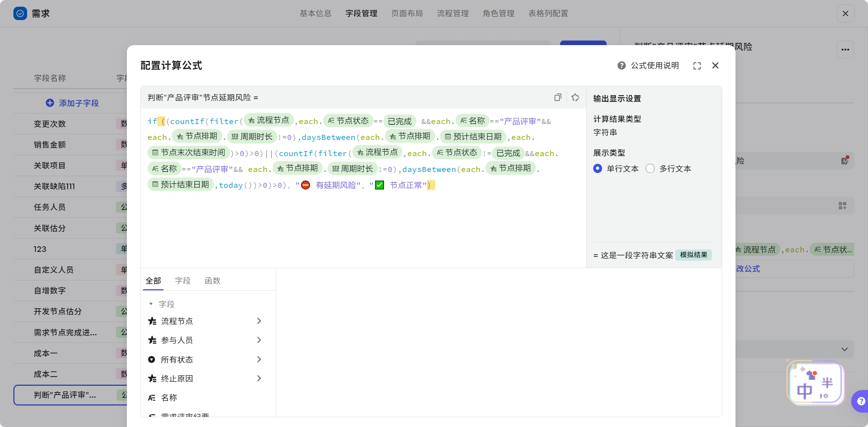868x427 pixels.
Task: Click the 公式使用说明 link
Action: [655, 66]
